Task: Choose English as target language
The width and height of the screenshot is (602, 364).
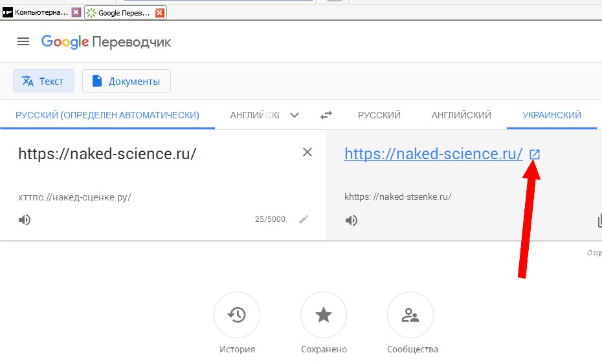Action: 461,115
